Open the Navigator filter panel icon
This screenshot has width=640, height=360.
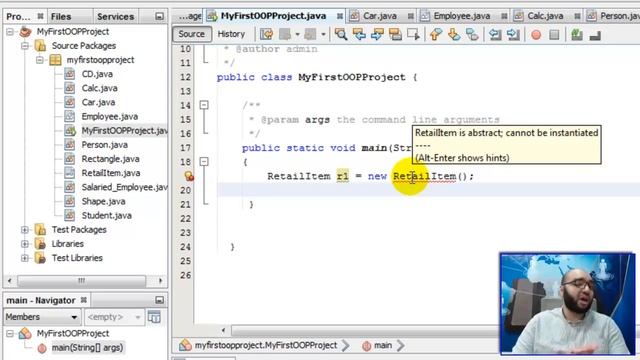click(x=154, y=317)
